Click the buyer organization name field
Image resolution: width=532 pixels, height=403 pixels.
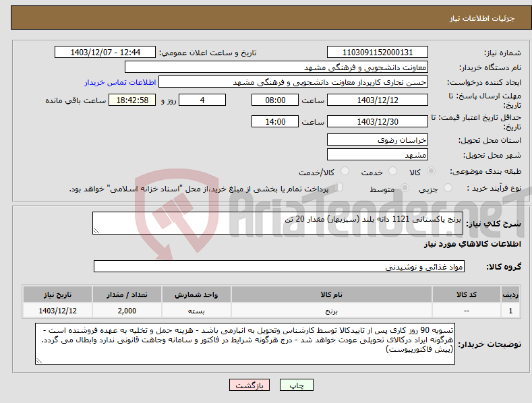click(276, 67)
